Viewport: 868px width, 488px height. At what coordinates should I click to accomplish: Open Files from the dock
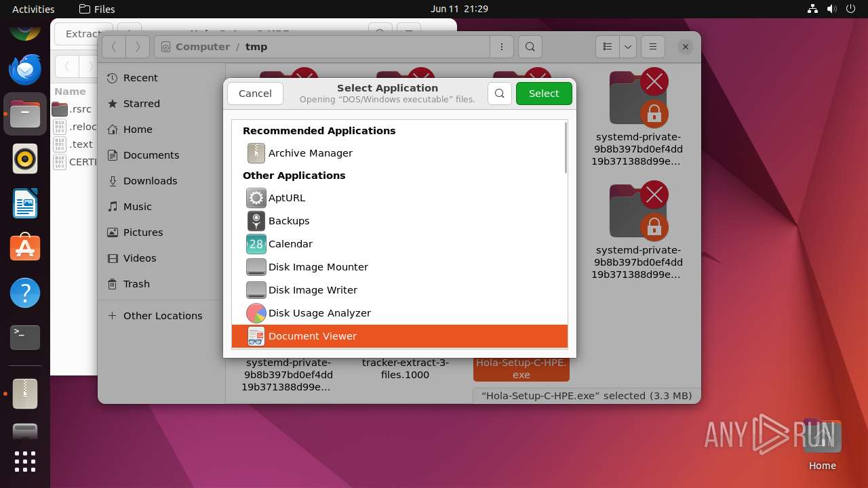click(x=25, y=115)
